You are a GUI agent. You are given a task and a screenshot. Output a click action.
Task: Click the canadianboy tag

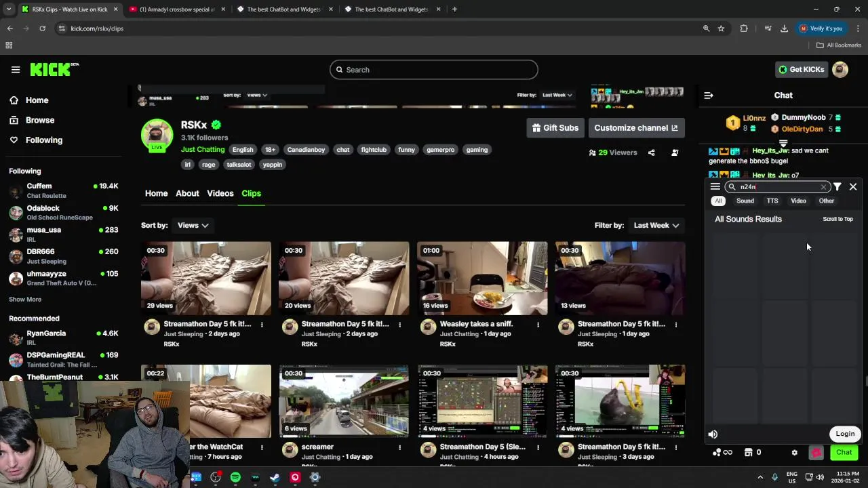pyautogui.click(x=306, y=150)
